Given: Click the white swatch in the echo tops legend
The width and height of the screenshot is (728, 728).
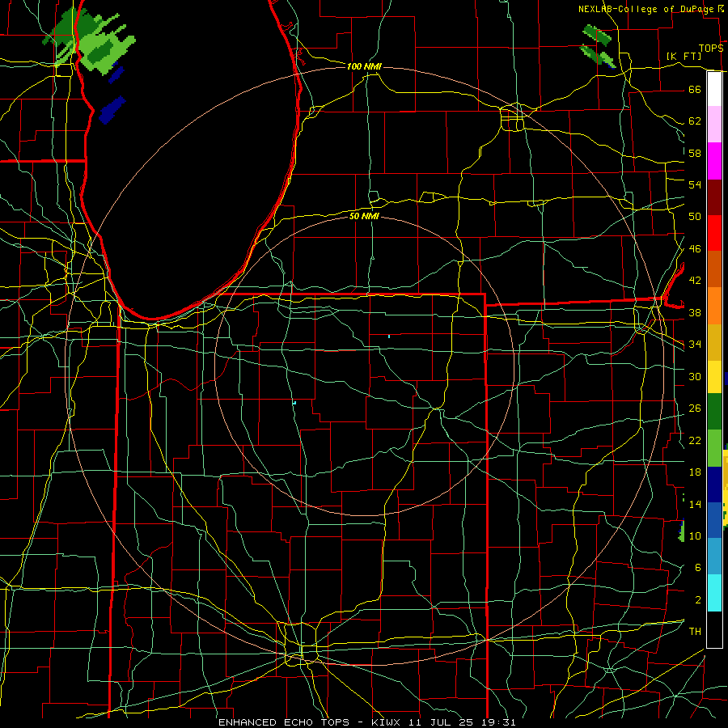Looking at the screenshot, I should [714, 89].
